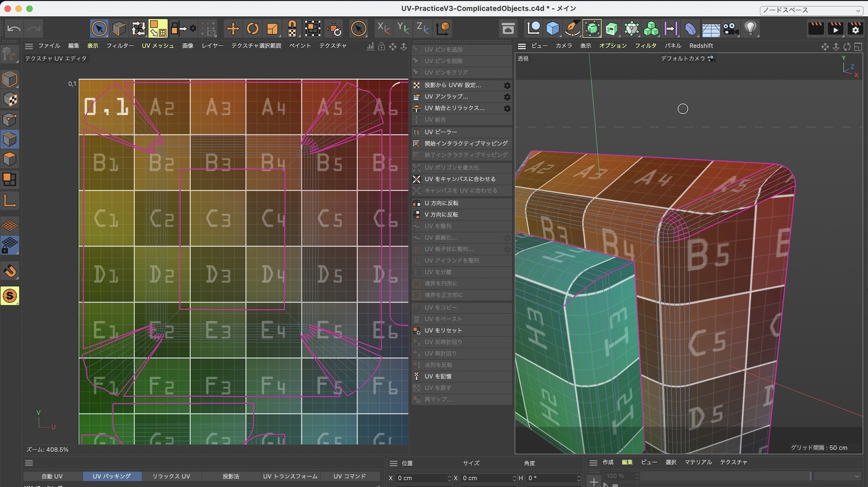Add a Camera object from toolbar
Screen dimensions: 868x487
click(730, 29)
